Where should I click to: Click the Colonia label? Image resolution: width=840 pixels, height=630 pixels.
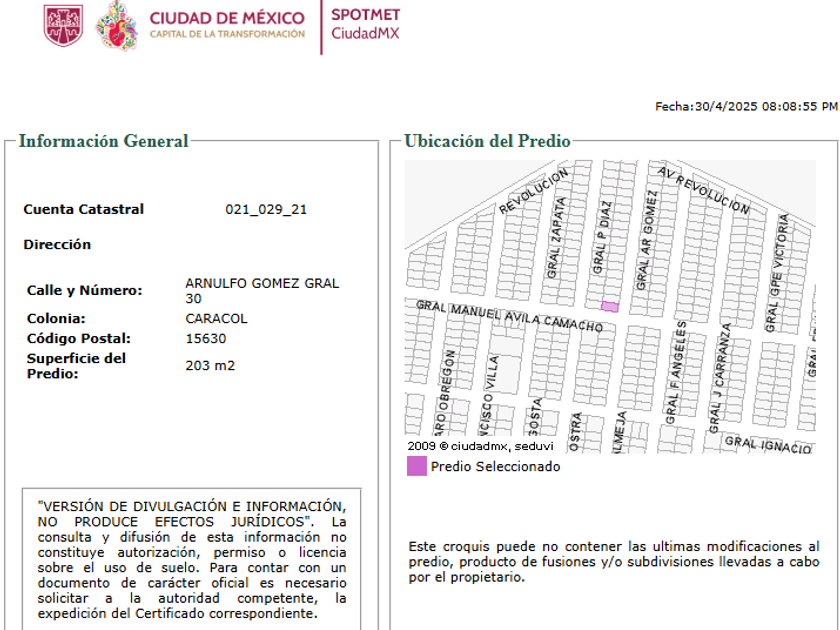[56, 319]
